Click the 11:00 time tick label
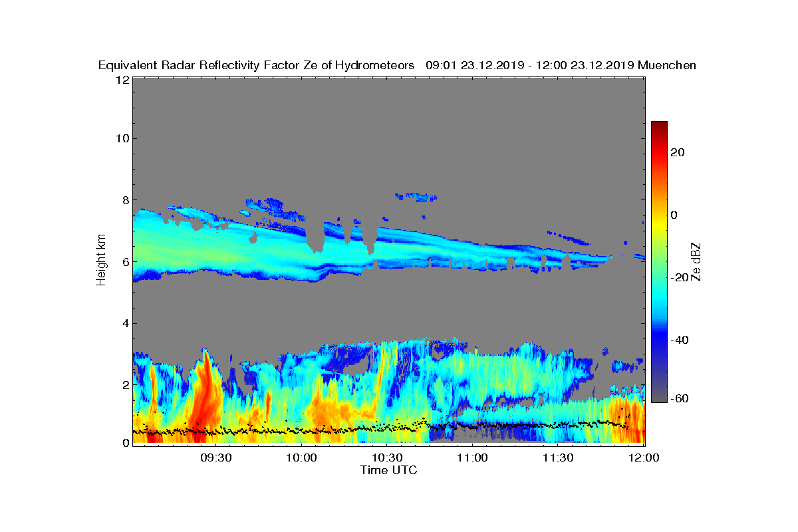The height and width of the screenshot is (532, 798). 473,458
